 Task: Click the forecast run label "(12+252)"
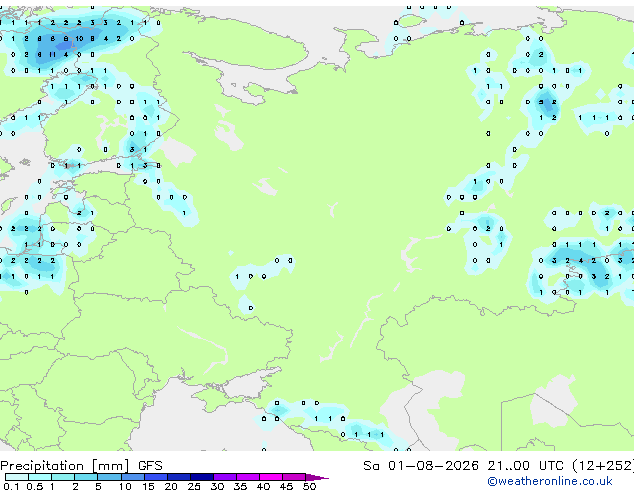[603, 466]
